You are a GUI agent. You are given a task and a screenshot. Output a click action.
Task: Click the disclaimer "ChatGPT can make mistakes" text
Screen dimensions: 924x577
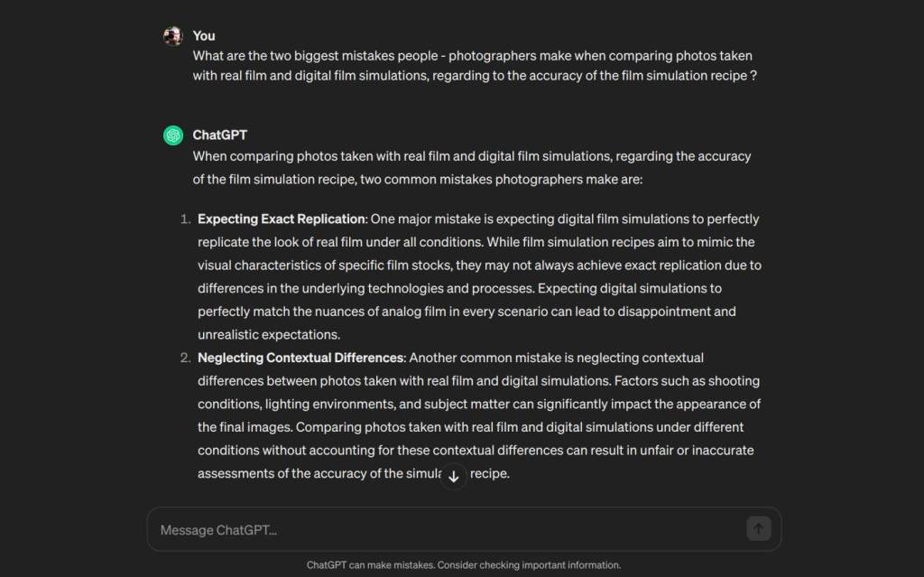[370, 564]
